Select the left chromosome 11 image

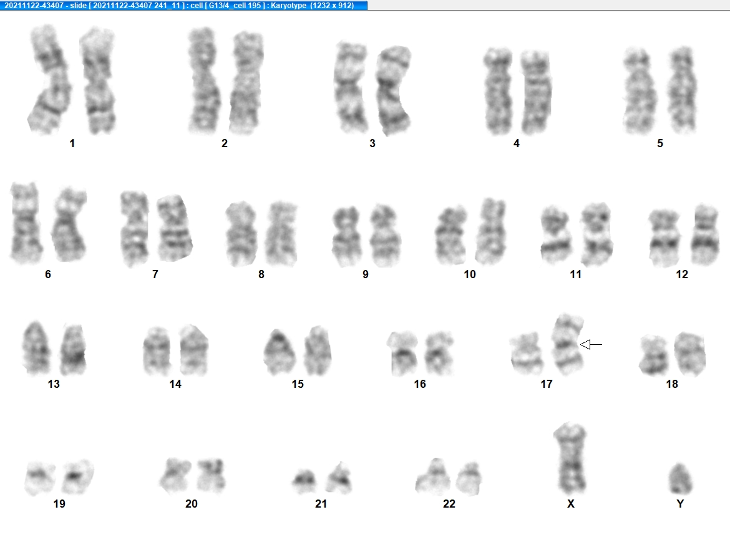(555, 234)
